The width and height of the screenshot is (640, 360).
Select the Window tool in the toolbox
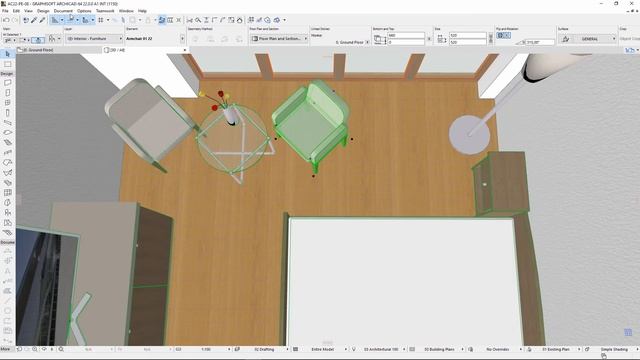click(7, 102)
